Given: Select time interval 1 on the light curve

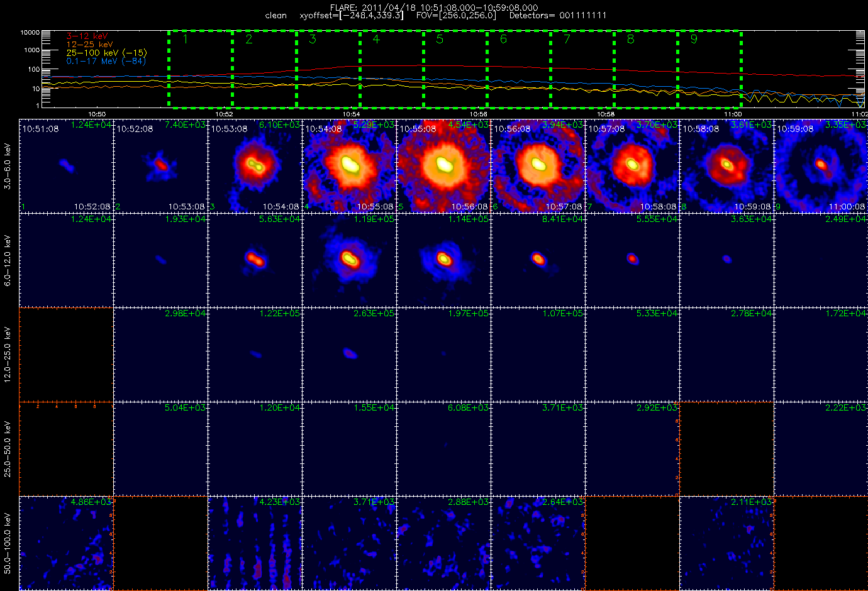Looking at the screenshot, I should (200, 69).
